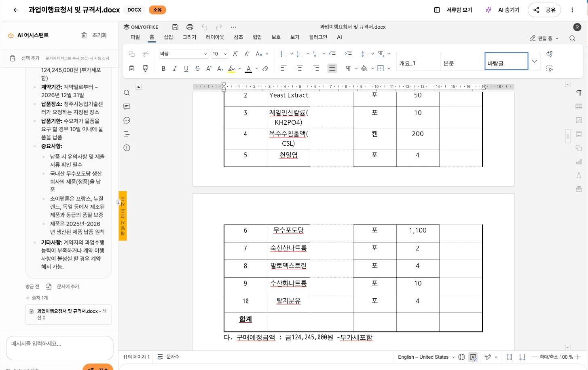Click the 메시지를 입력하세요 input field
588x370 pixels.
pos(59,347)
